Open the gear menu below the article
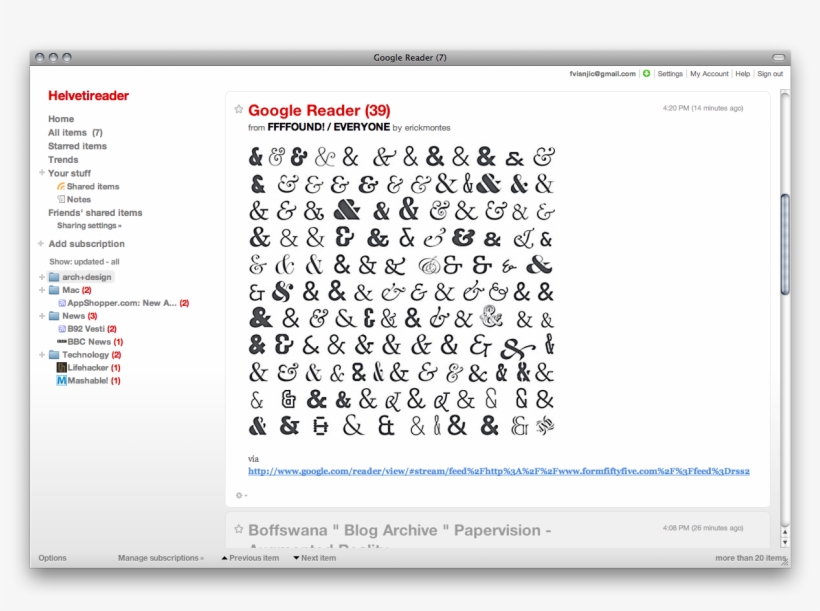Image resolution: width=820 pixels, height=611 pixels. point(239,493)
